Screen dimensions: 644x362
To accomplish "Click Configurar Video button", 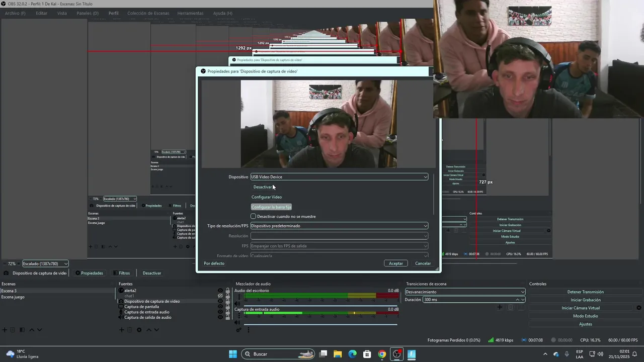I will point(267,197).
